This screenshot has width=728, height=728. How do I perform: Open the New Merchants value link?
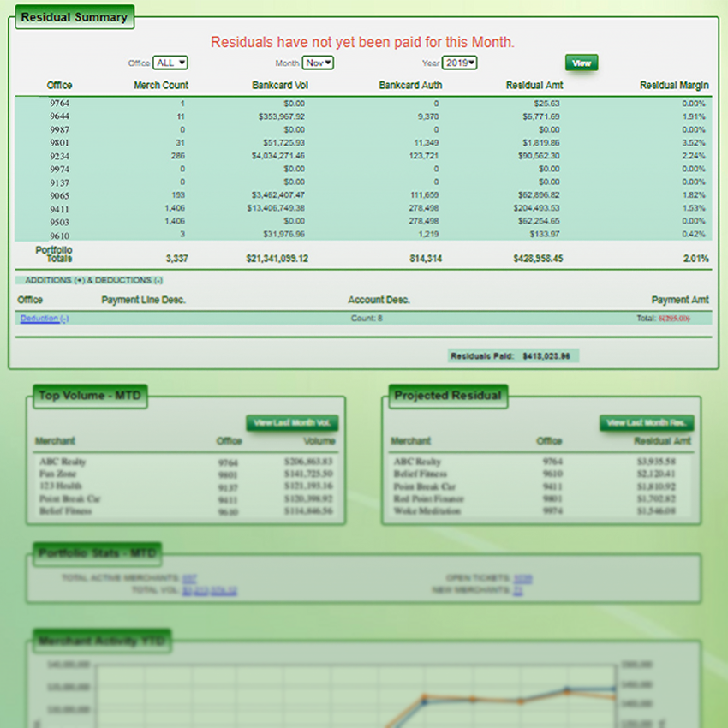(517, 590)
